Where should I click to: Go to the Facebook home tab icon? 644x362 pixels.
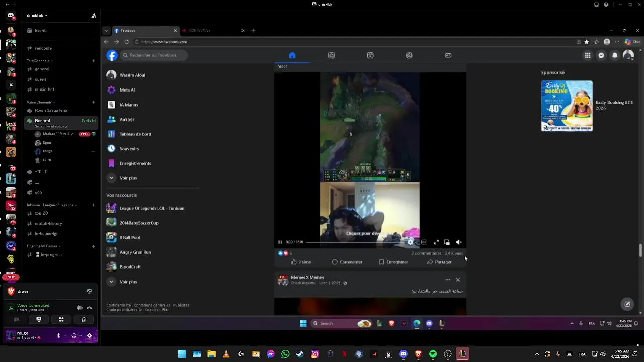tap(292, 55)
